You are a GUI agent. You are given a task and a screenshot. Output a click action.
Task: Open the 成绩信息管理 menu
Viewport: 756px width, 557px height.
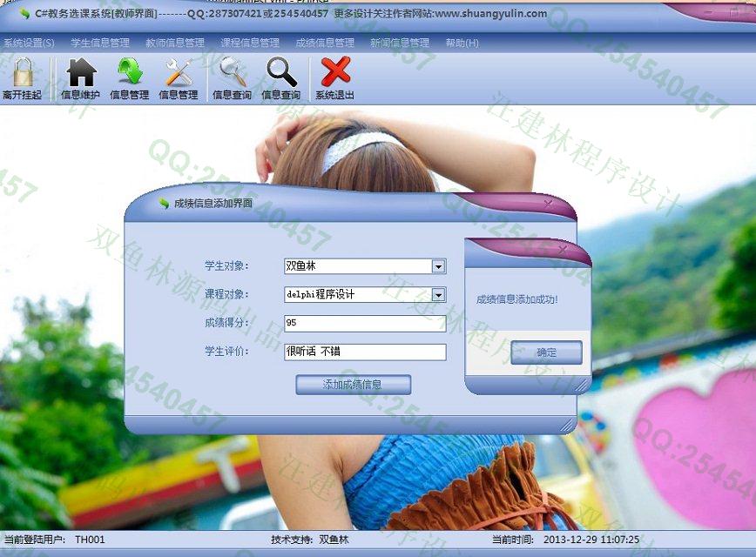(325, 43)
